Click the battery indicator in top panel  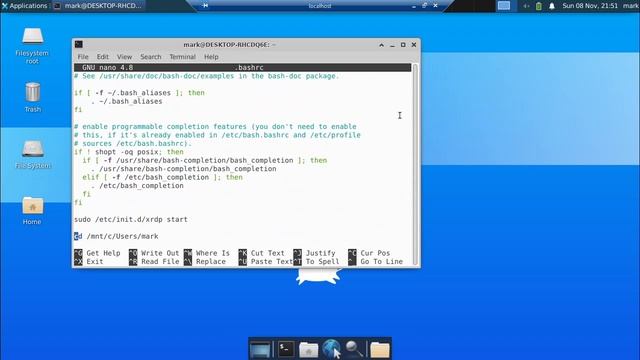point(539,6)
